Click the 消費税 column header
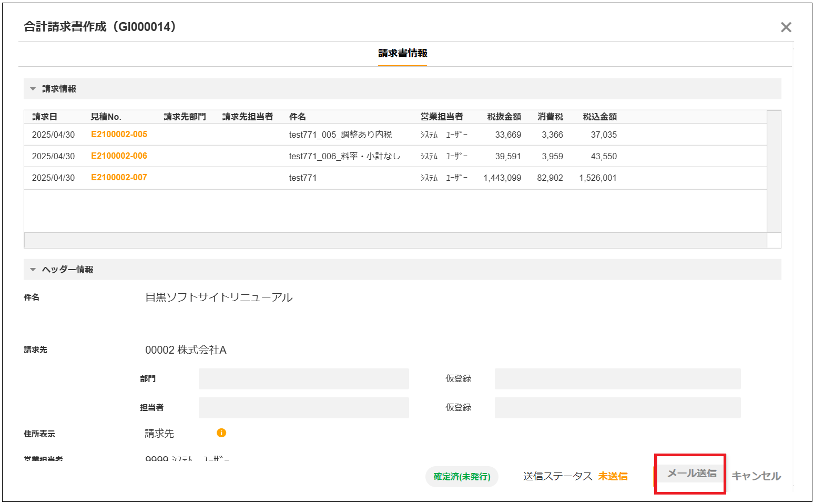 (550, 117)
